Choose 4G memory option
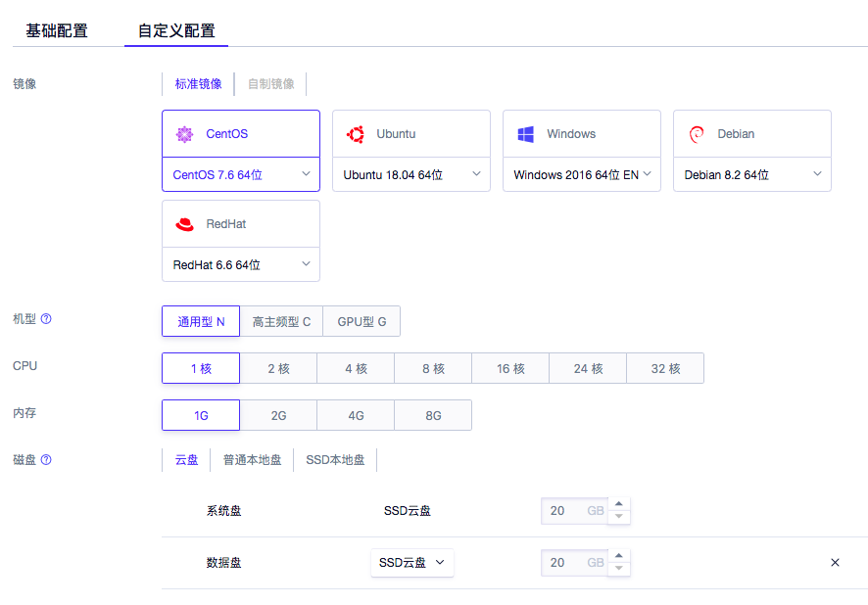The width and height of the screenshot is (868, 605). click(356, 416)
